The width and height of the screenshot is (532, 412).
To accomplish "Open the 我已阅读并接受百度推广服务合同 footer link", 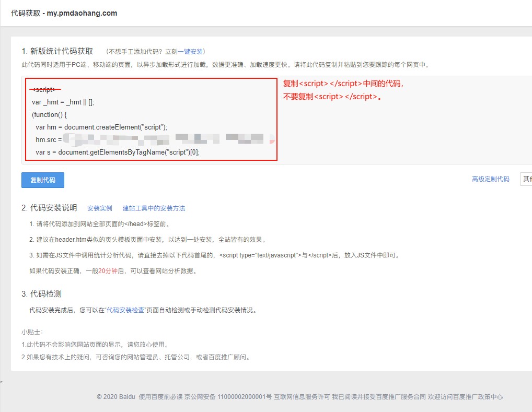I will tap(379, 397).
